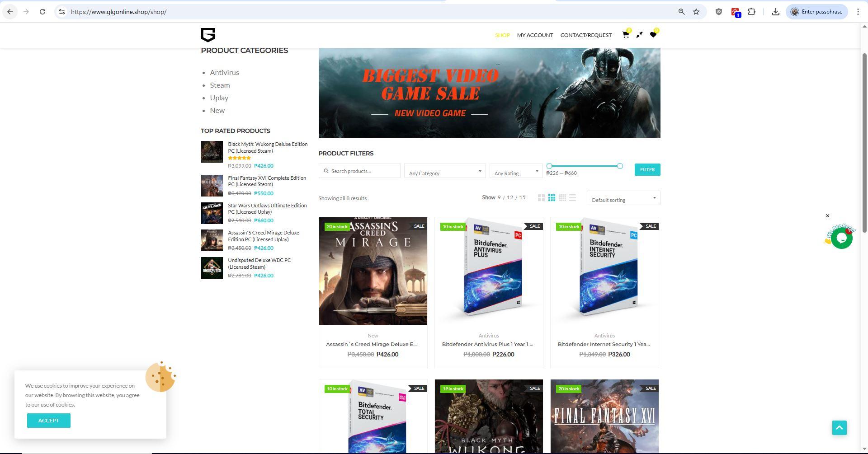Expand the Any Category dropdown
The height and width of the screenshot is (454, 868).
(445, 171)
